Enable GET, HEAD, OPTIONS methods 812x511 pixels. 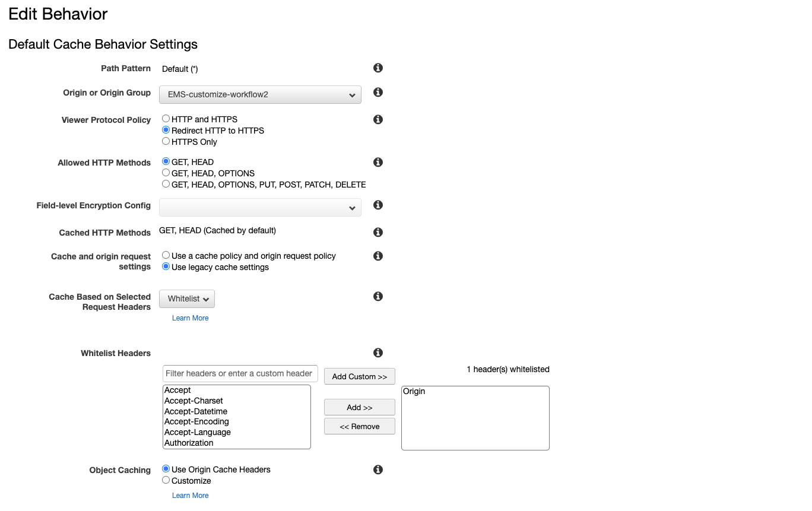166,173
